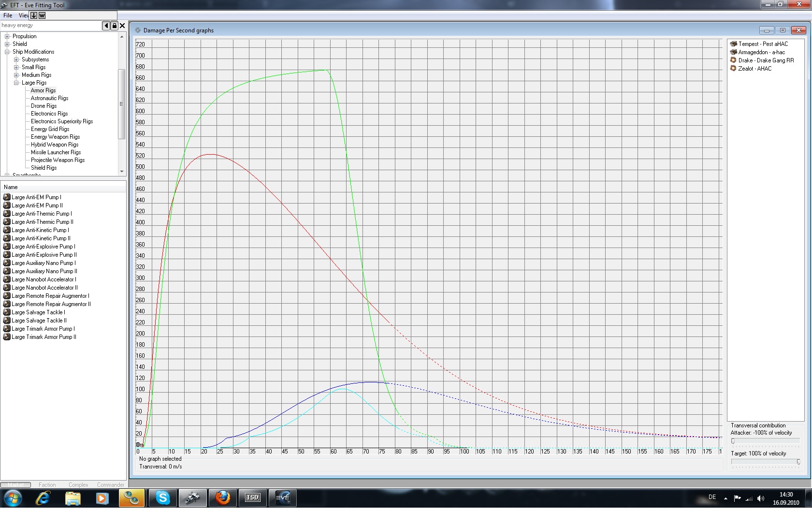Click the back arrow button beside the search box
Viewport: 812px width, 526px height.
click(106, 26)
